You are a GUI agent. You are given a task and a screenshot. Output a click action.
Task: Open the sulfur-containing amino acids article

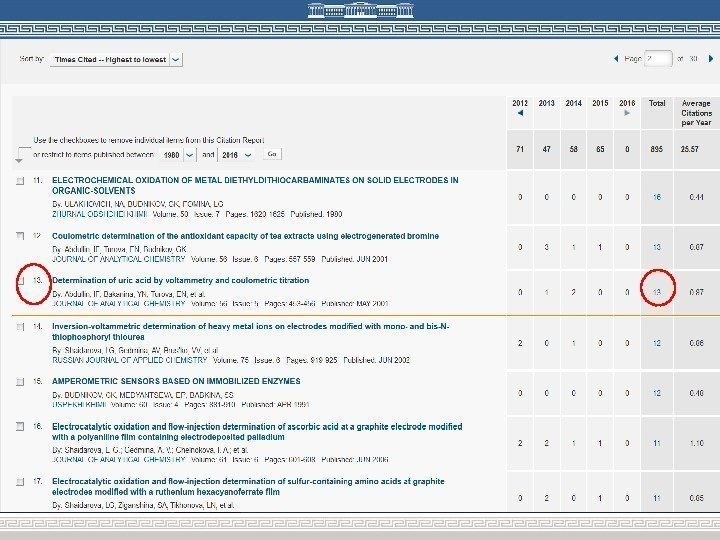click(x=248, y=487)
